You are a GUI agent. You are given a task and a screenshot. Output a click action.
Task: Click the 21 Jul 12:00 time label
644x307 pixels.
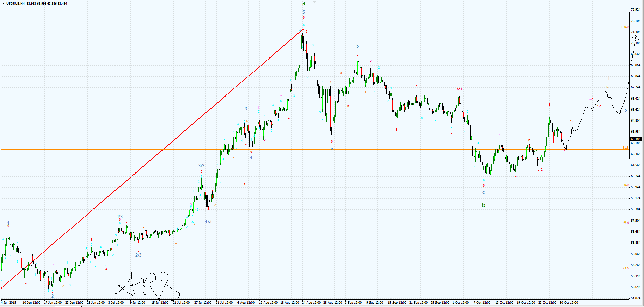[x=181, y=303]
